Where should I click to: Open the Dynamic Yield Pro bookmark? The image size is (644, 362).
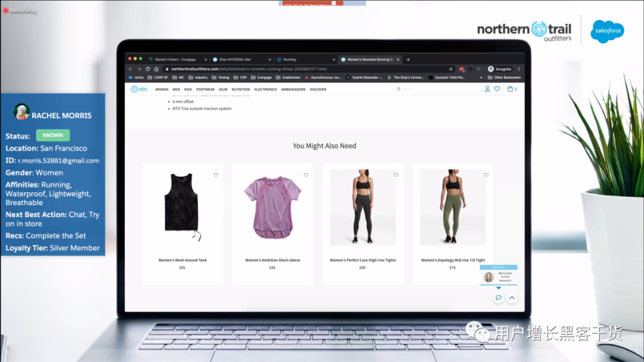[447, 78]
